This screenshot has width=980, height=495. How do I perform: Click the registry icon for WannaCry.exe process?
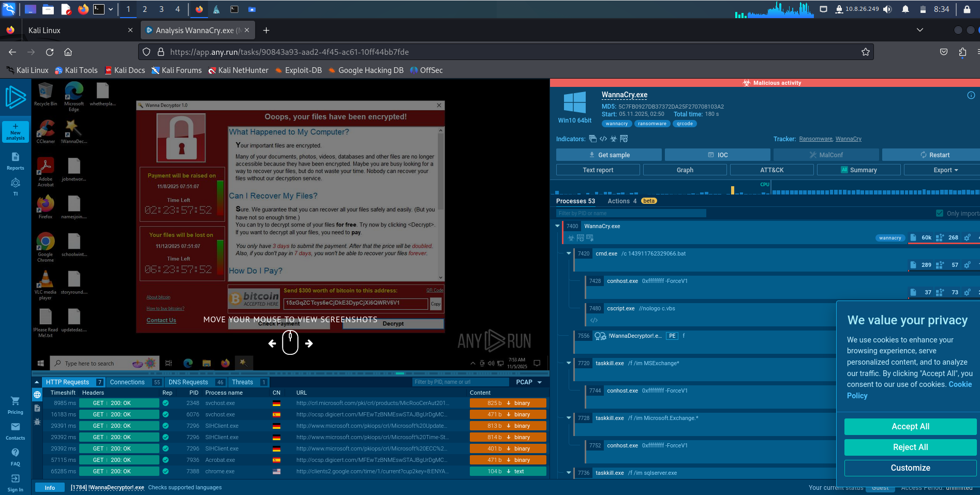point(940,237)
